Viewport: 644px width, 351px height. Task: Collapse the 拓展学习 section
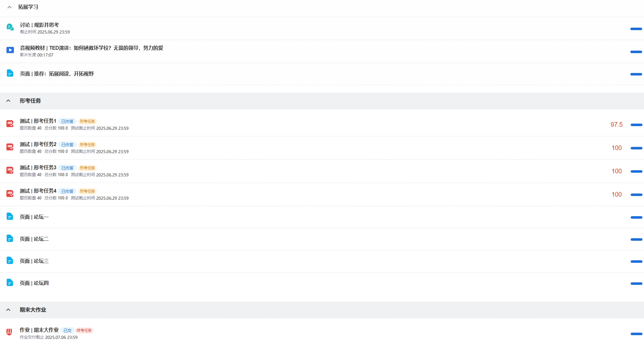(x=9, y=7)
